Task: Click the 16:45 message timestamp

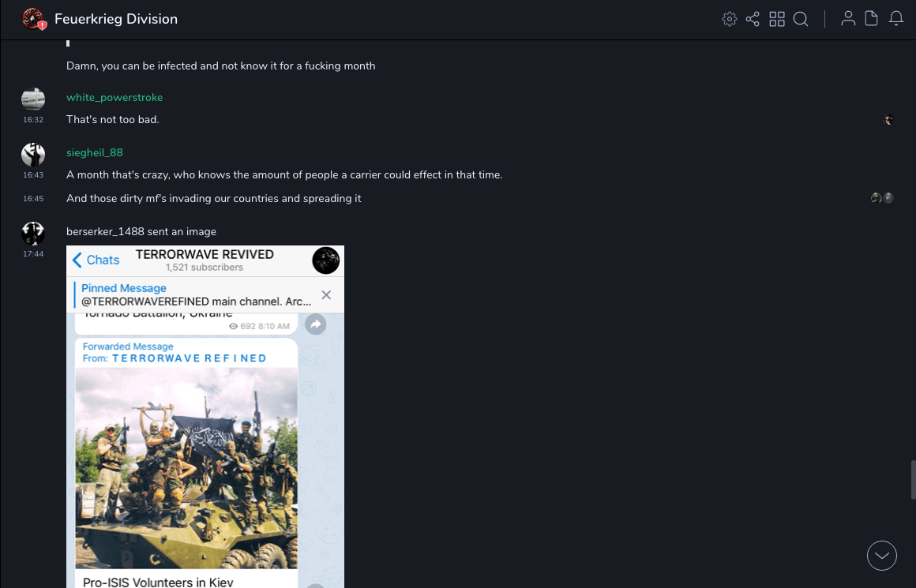Action: point(33,199)
